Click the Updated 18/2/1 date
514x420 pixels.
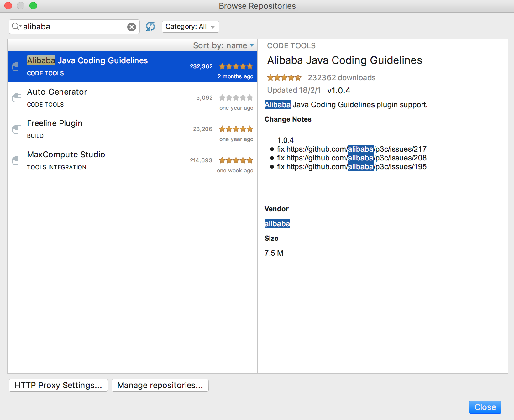click(x=294, y=90)
